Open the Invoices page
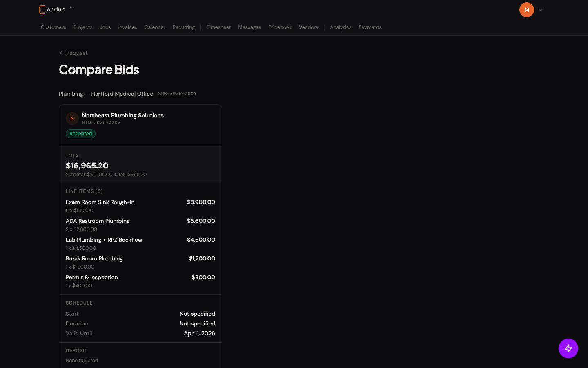Screen dimensions: 588x368 127,27
